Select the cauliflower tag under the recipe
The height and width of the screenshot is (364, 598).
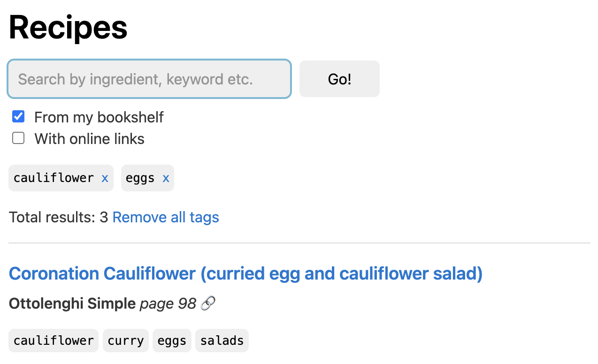point(53,340)
